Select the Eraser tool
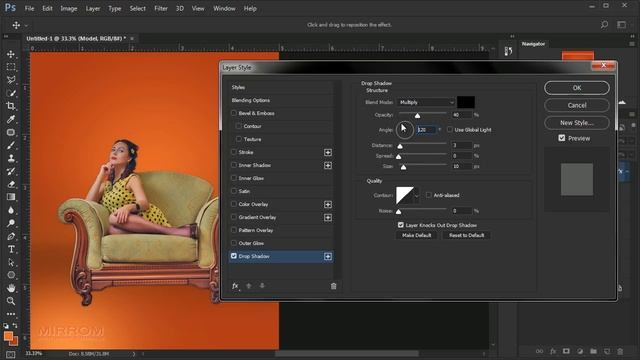Image resolution: width=640 pixels, height=360 pixels. click(x=11, y=184)
